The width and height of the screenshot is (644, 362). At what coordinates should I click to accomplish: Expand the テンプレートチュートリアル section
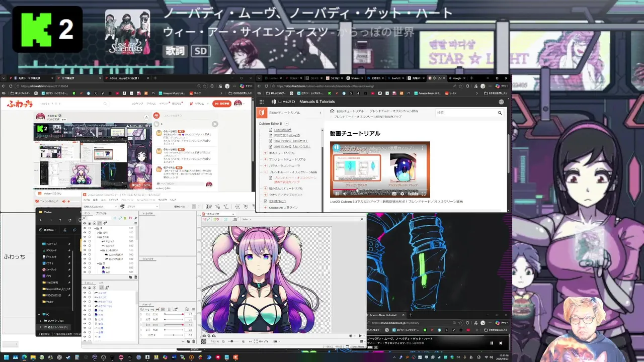tap(265, 159)
